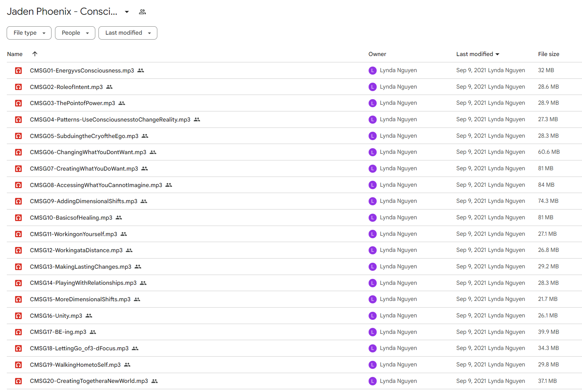The width and height of the screenshot is (582, 392).
Task: Click shared icon after CMSG15-MoreDimensionalShifts.mp3
Action: tap(137, 299)
